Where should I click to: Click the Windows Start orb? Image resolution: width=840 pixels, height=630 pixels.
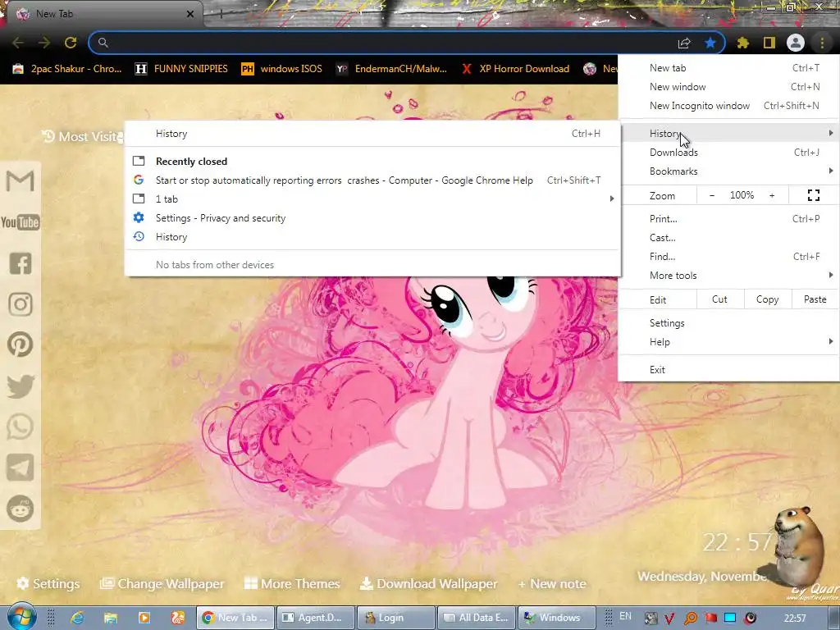(21, 617)
